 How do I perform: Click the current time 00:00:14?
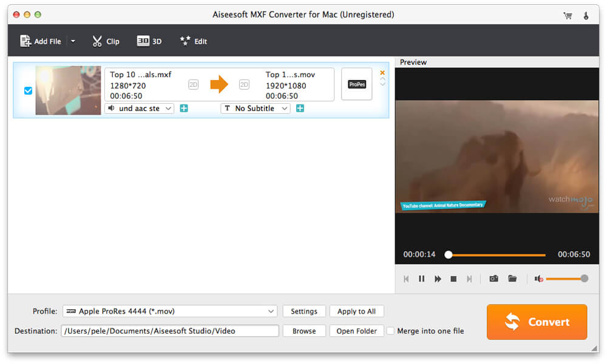click(x=419, y=254)
